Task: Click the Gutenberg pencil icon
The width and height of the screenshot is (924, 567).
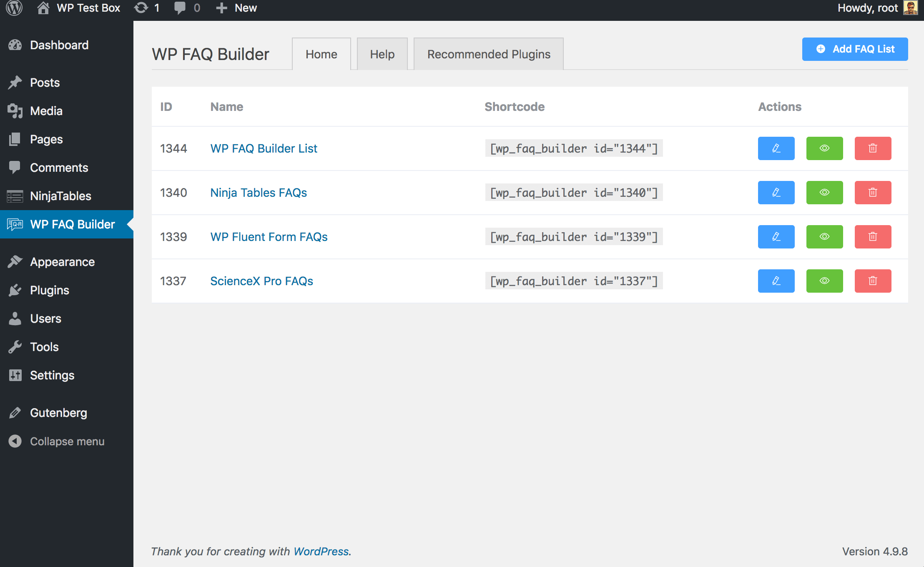Action: [x=15, y=413]
